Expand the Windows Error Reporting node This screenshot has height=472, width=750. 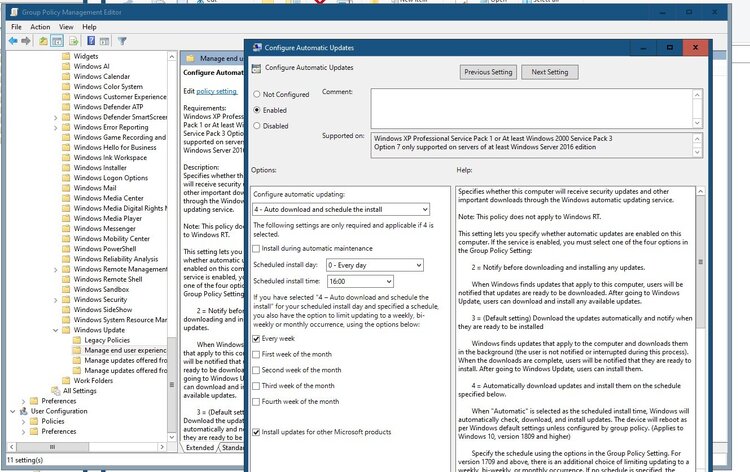pyautogui.click(x=55, y=128)
